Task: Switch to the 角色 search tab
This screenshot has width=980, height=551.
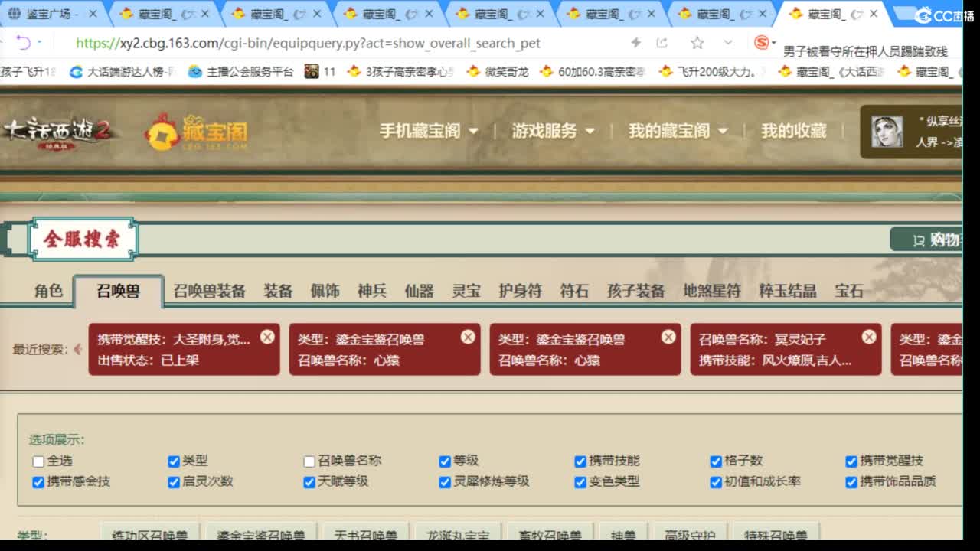Action: coord(48,291)
